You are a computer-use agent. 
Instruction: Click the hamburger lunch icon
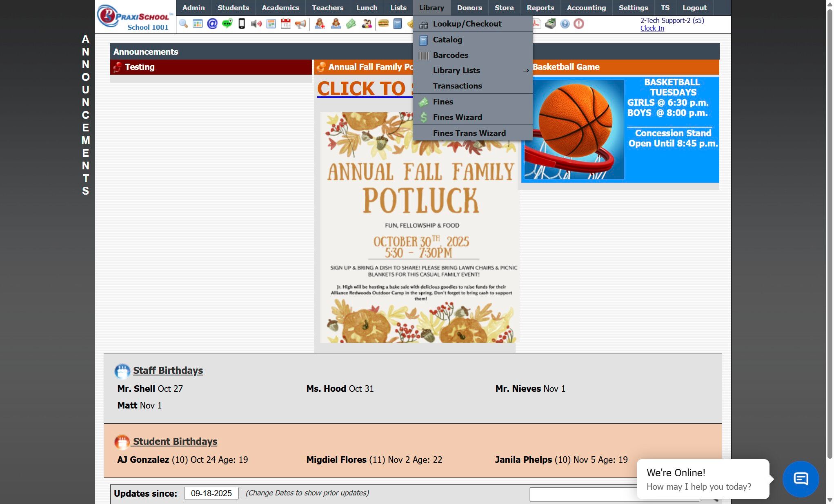[383, 24]
